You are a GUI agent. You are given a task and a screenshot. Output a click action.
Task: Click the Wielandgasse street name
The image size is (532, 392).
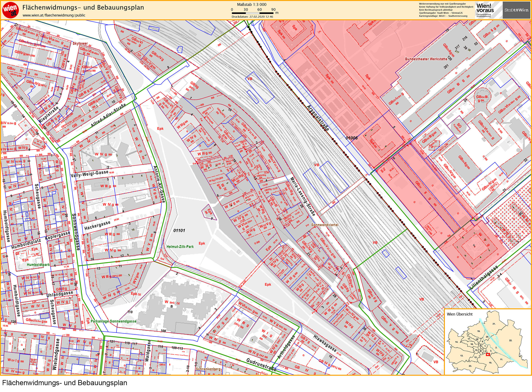tap(55, 354)
